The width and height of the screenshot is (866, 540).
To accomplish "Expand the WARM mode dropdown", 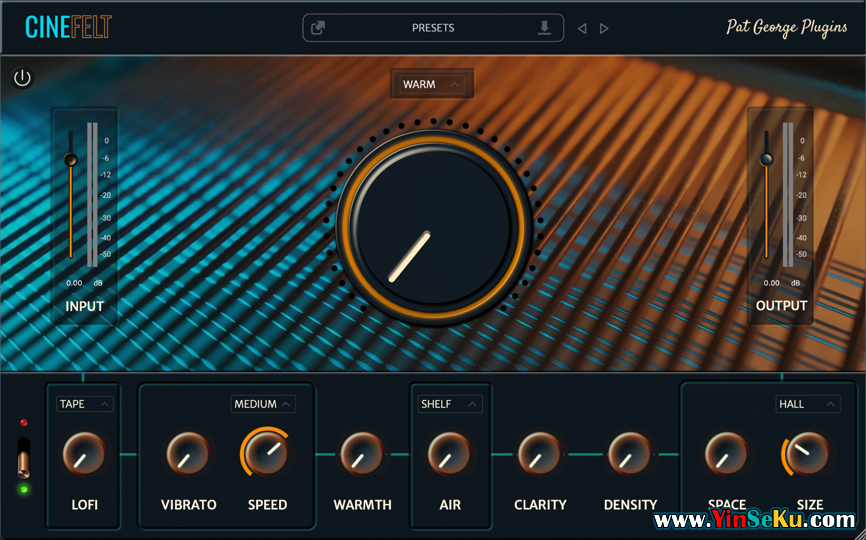I will click(432, 85).
